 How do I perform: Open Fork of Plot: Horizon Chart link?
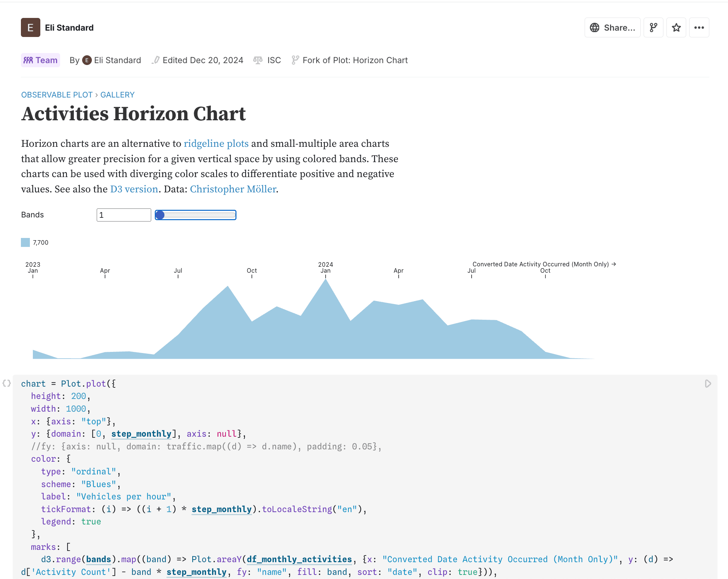(x=355, y=60)
